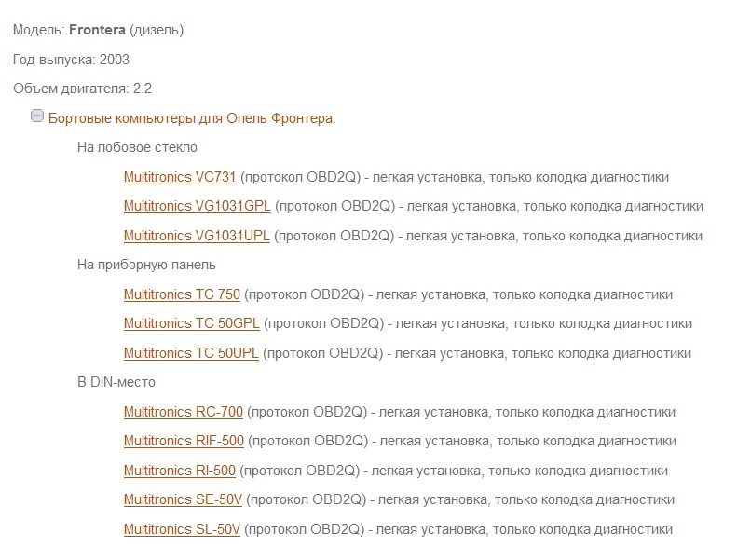This screenshot has height=560, width=737.
Task: Open the Multitronics TC 50GPL link
Action: click(191, 323)
